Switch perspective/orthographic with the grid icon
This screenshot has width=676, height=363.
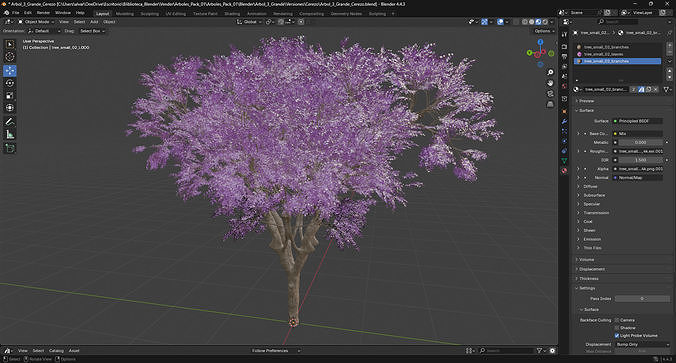[550, 104]
